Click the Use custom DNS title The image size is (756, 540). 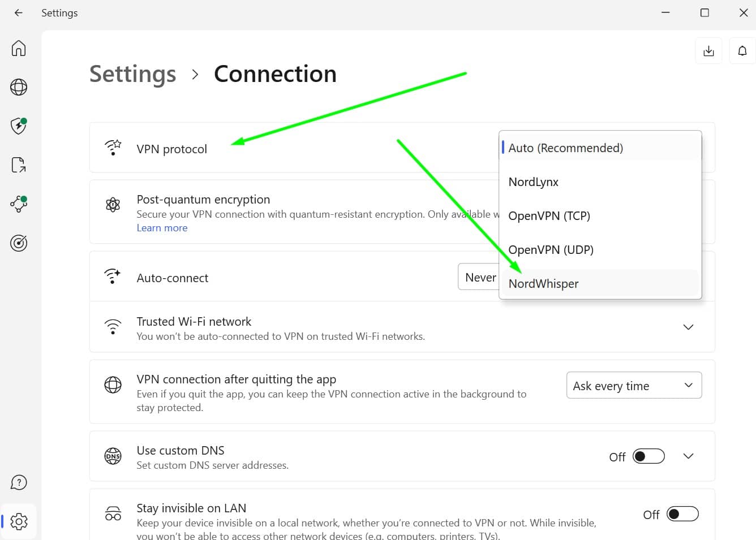[181, 451]
